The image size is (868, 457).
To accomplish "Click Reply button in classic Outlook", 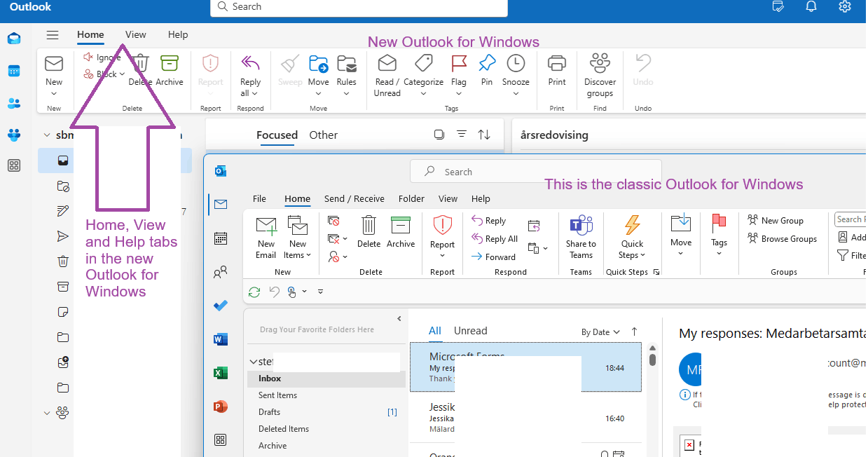I will point(489,221).
